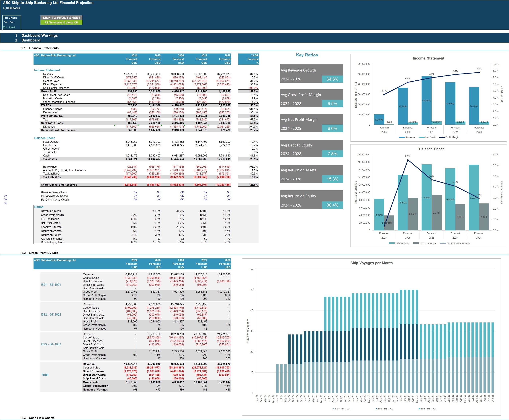Select the Tab Check box label
Screen dimensions: 509x420
[10, 18]
